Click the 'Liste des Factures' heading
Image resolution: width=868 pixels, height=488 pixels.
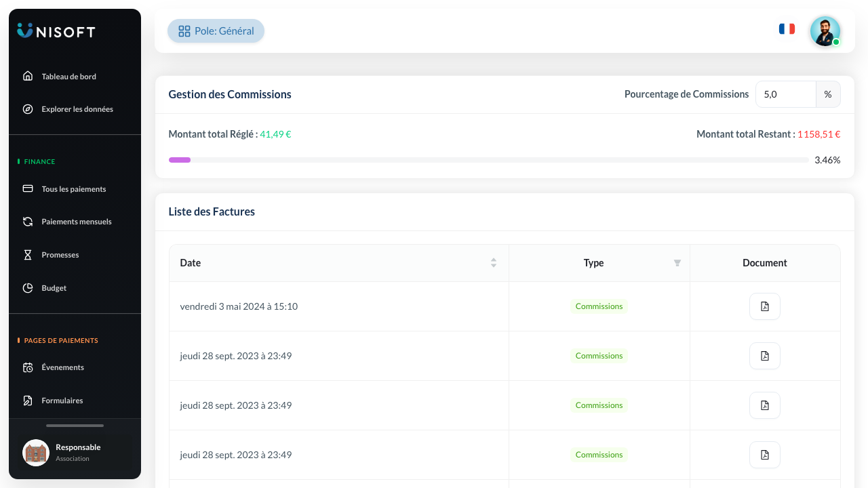pos(212,211)
